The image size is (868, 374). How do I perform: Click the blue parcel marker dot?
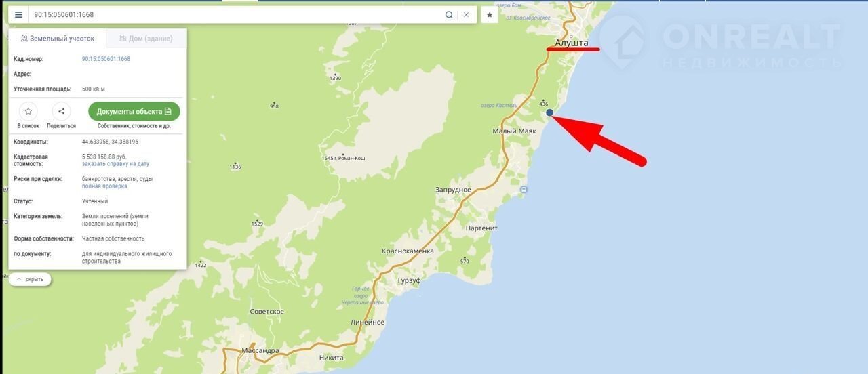pyautogui.click(x=549, y=112)
